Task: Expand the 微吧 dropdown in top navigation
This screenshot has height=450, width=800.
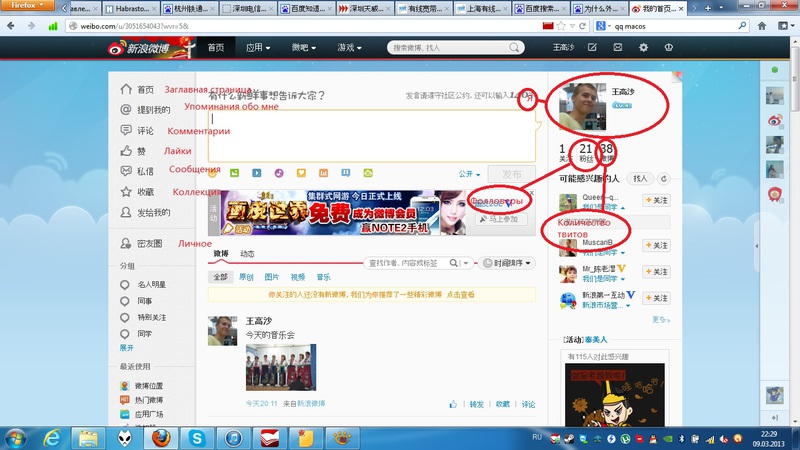Action: coord(304,47)
